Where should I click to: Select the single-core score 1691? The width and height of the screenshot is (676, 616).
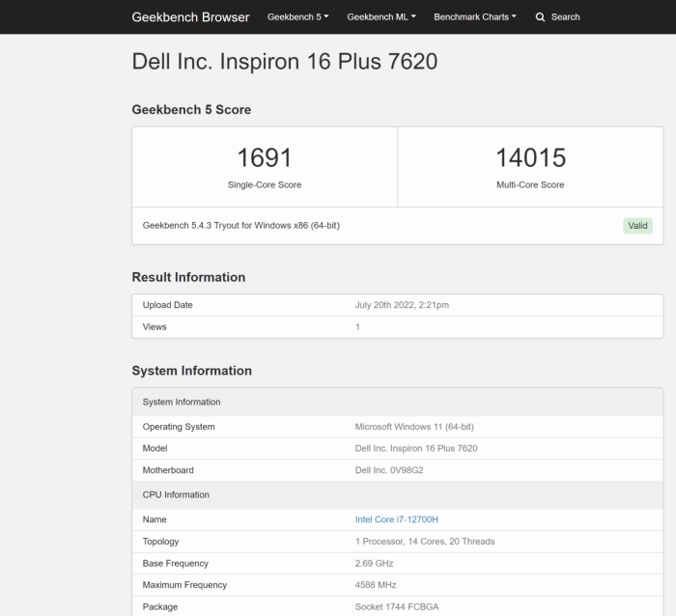pos(264,157)
